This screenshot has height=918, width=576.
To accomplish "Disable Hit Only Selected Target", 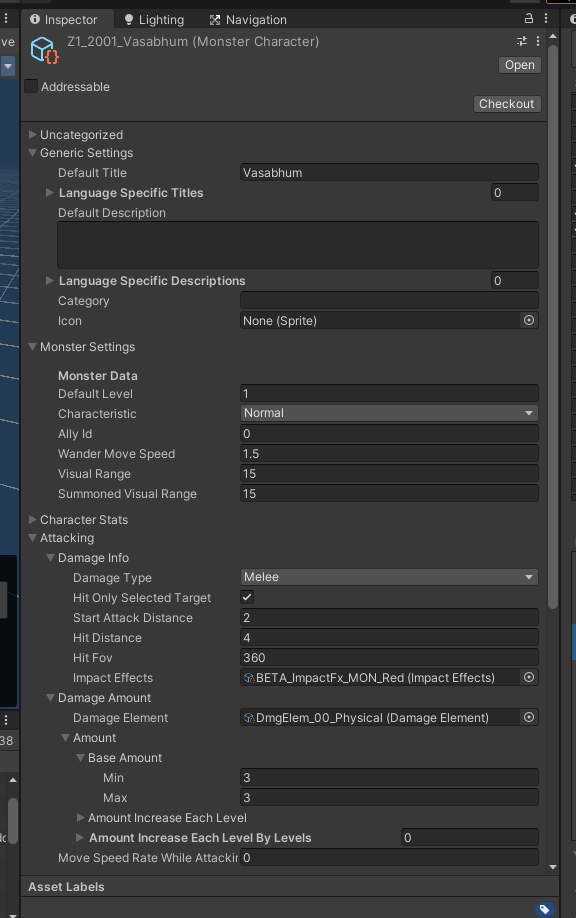I will point(246,597).
